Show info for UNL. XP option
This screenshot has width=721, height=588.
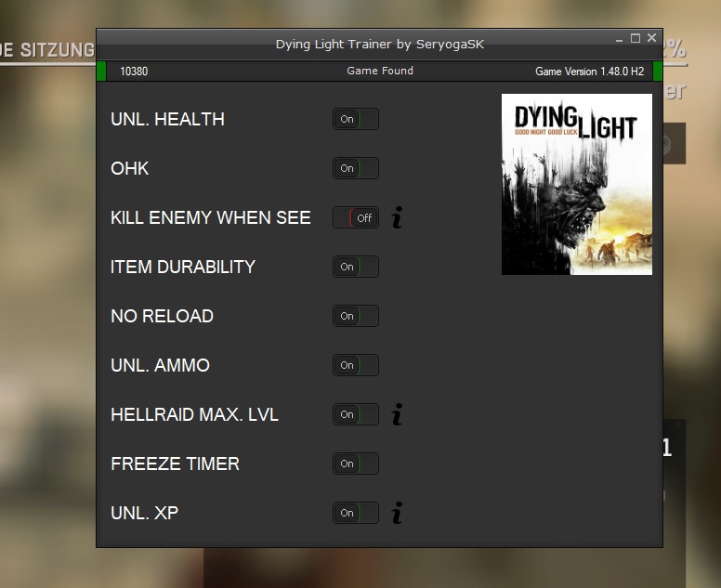[x=397, y=513]
